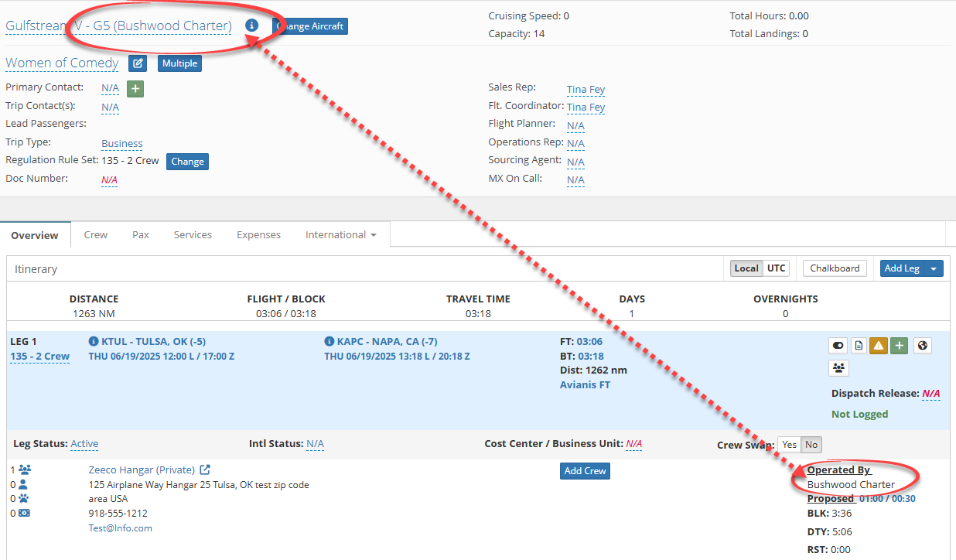
Task: Open the Pax tab
Action: [x=141, y=234]
